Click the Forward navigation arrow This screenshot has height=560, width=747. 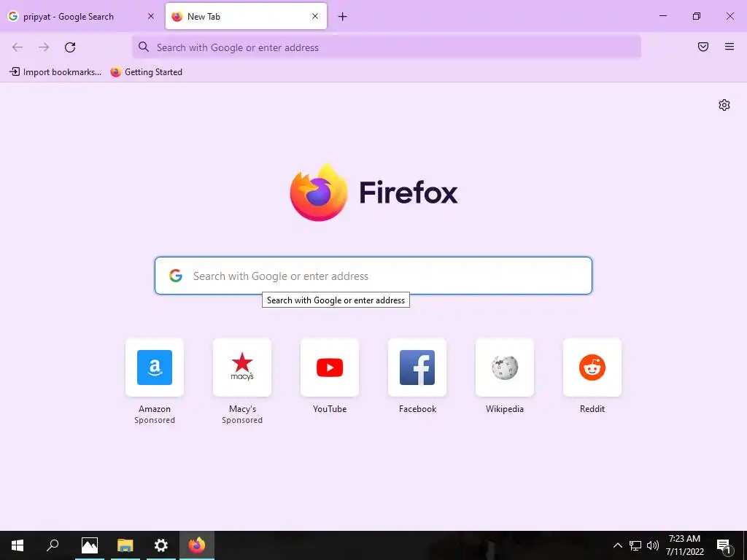44,47
